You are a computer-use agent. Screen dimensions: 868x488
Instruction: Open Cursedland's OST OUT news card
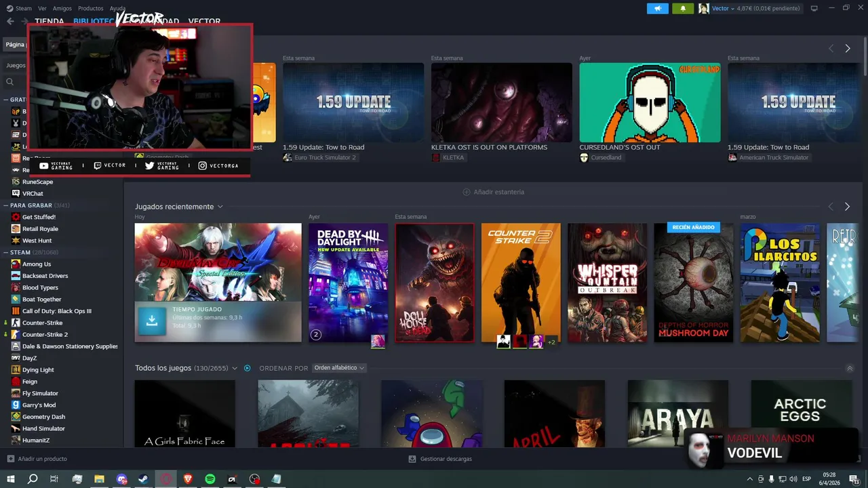(650, 102)
